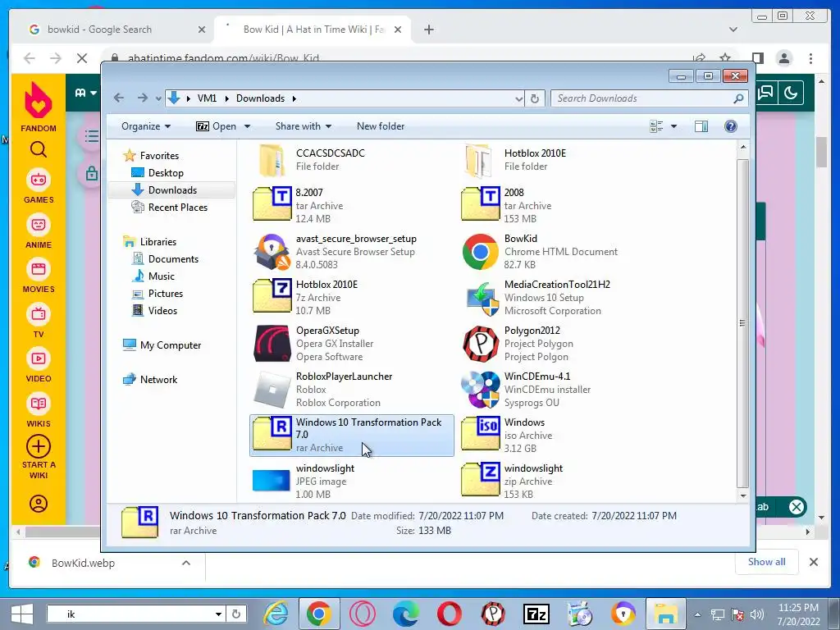Expand the address bar history dropdown
This screenshot has width=840, height=630.
click(518, 98)
